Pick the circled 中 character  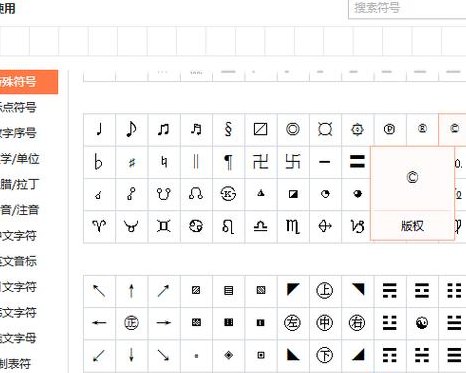pyautogui.click(x=325, y=323)
